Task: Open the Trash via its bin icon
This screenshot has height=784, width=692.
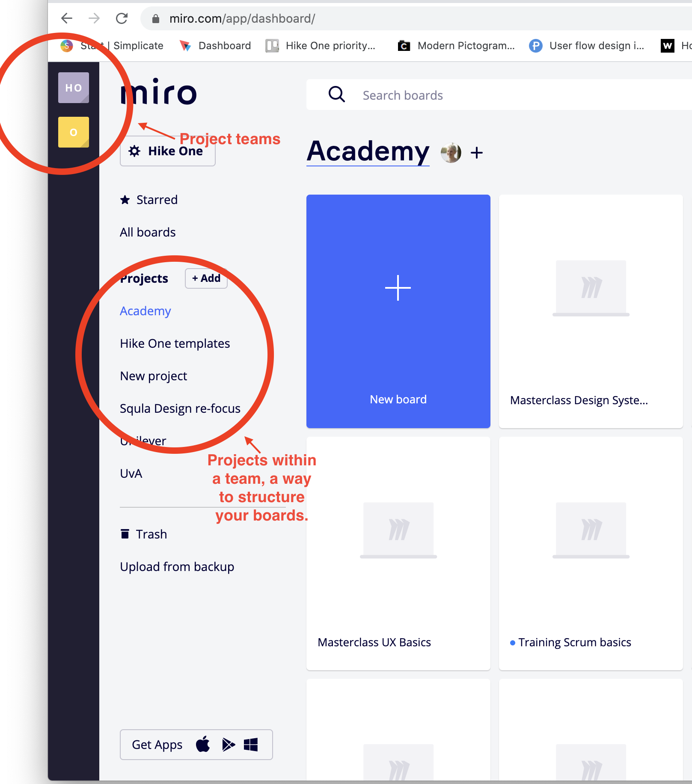Action: (125, 534)
